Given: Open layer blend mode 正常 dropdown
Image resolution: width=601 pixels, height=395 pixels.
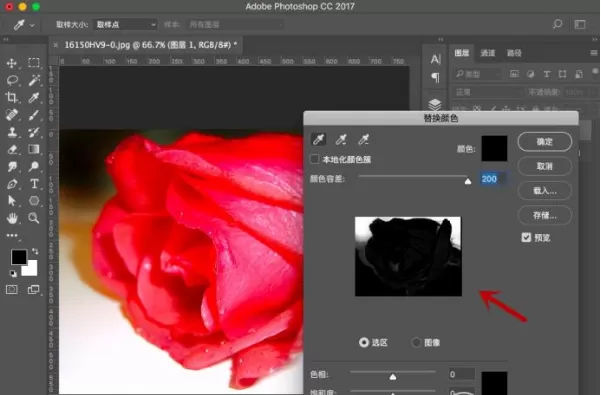Looking at the screenshot, I should 488,92.
